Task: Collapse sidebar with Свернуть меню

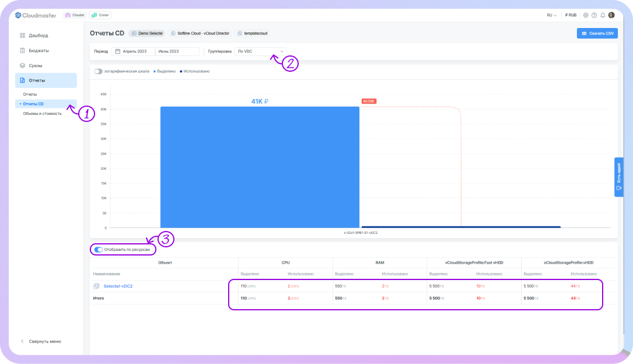Action: coord(41,341)
